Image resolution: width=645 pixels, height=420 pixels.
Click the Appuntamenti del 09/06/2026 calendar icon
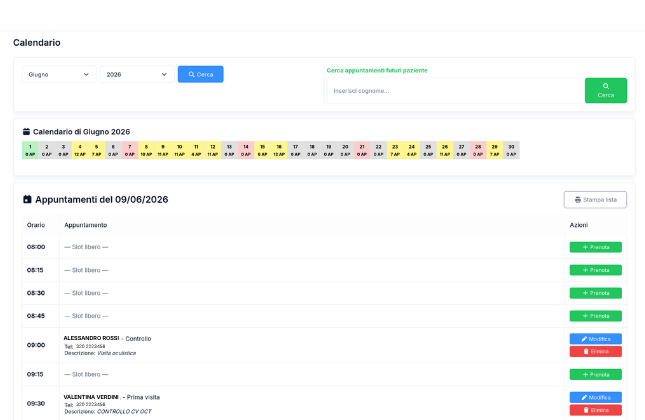click(x=27, y=200)
